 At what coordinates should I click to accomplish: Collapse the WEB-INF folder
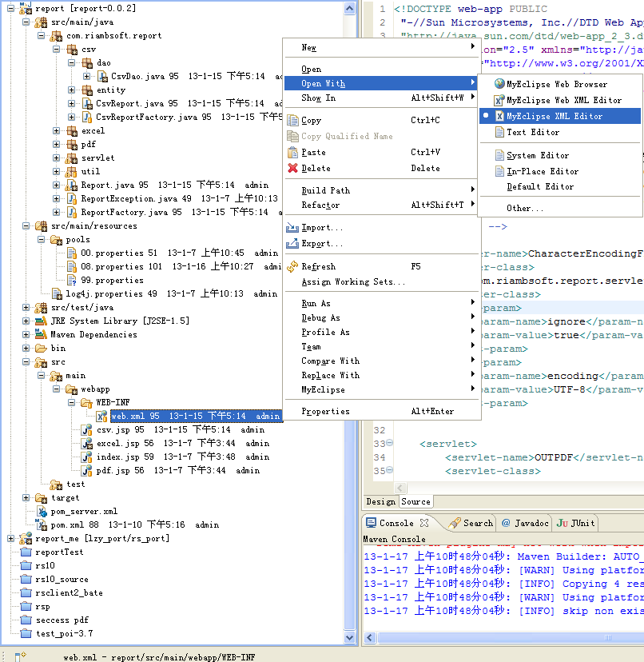[71, 402]
